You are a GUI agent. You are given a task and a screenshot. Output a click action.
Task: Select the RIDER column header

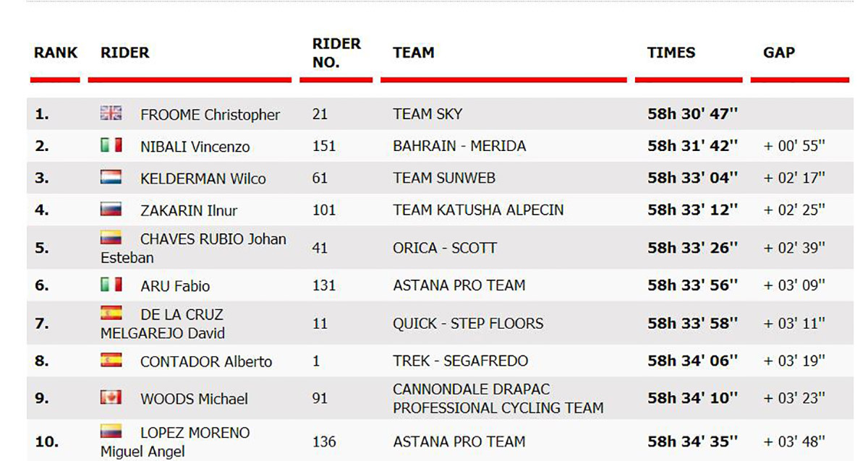point(125,53)
